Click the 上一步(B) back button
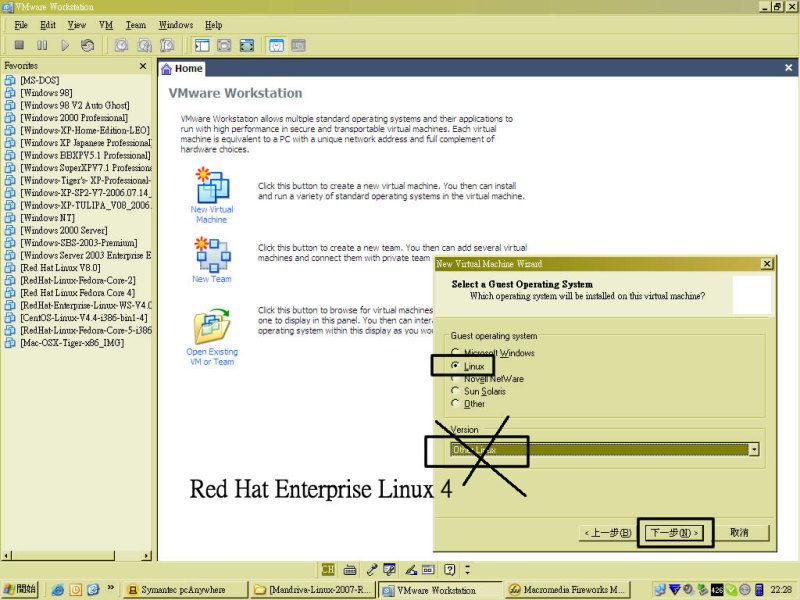The image size is (800, 600). click(x=608, y=533)
